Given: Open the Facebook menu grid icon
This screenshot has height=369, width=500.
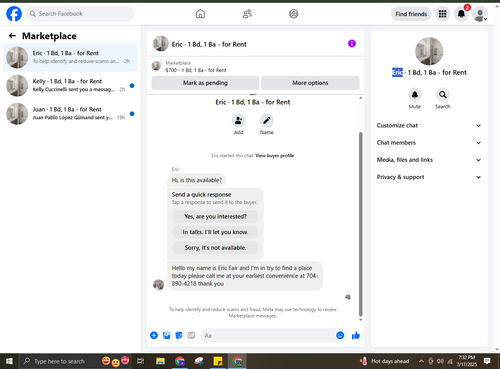Looking at the screenshot, I should 442,14.
